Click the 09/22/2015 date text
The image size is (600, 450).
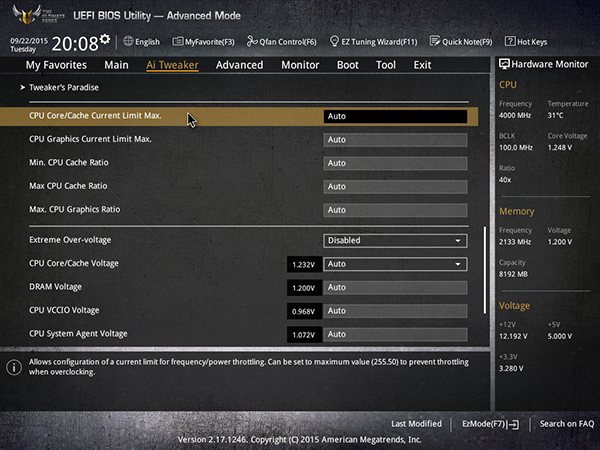(29, 41)
